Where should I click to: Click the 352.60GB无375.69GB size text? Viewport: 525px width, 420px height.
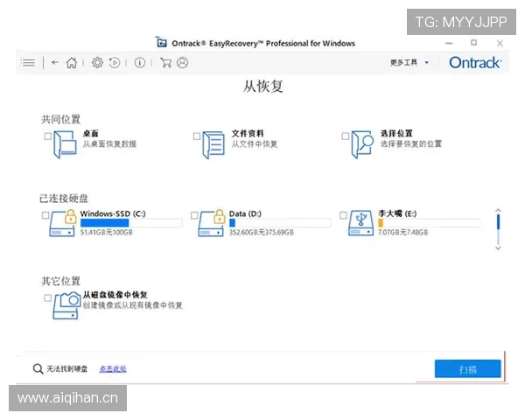click(x=262, y=232)
